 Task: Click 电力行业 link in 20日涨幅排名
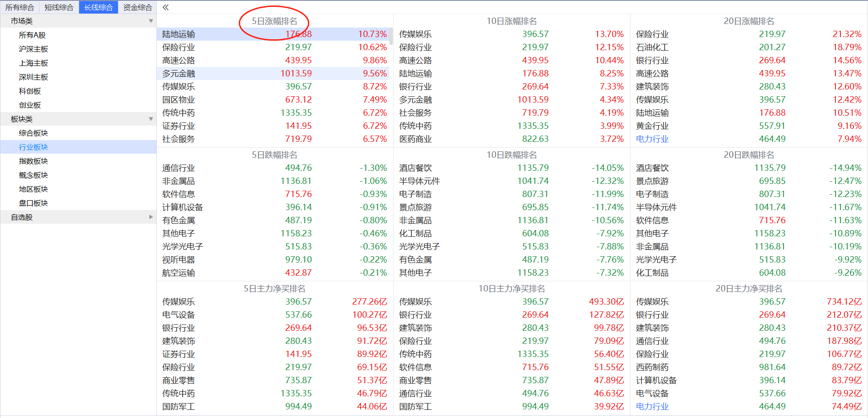point(652,139)
